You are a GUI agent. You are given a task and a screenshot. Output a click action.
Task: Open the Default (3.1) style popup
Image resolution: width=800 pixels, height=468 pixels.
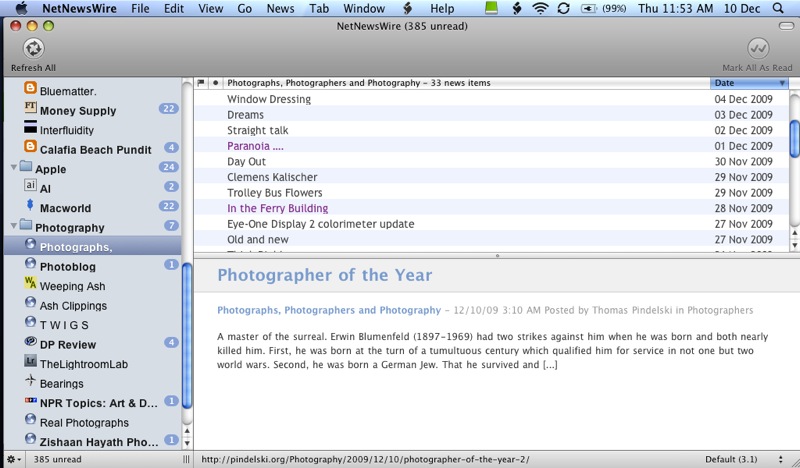coord(744,459)
